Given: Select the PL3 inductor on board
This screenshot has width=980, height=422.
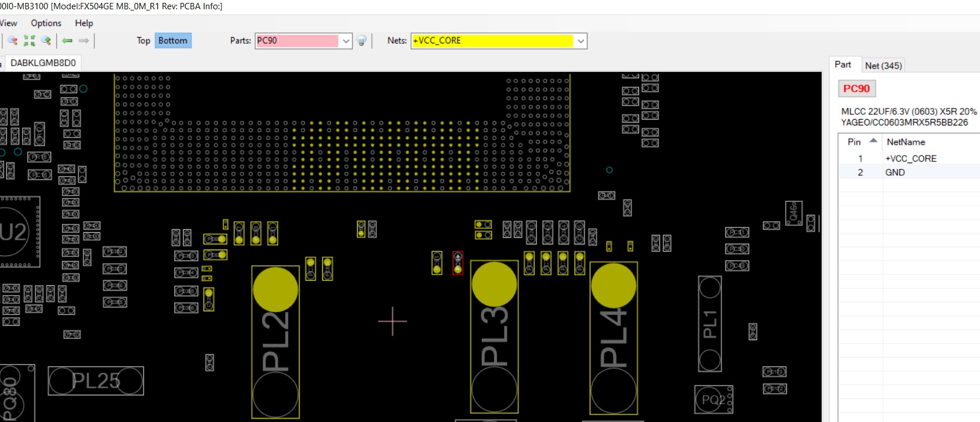Looking at the screenshot, I should click(x=494, y=337).
